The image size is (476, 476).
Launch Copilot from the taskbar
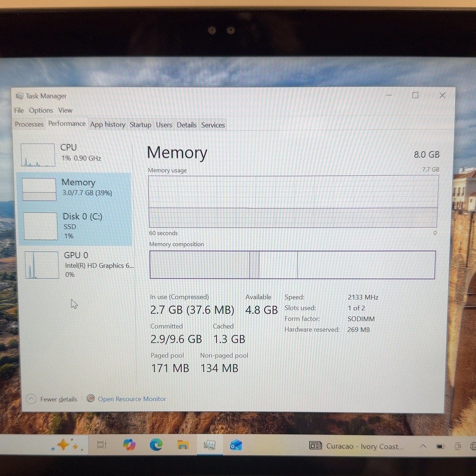pos(129,445)
